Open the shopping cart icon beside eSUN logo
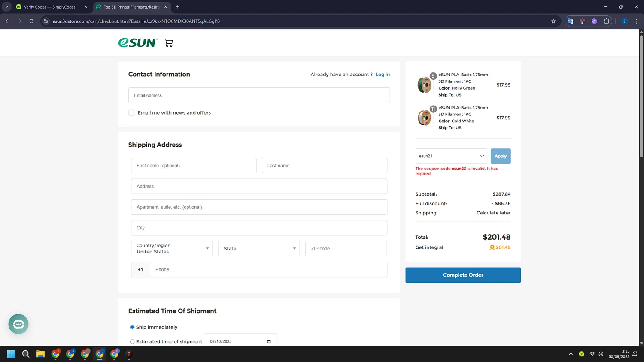The width and height of the screenshot is (644, 362). [169, 43]
